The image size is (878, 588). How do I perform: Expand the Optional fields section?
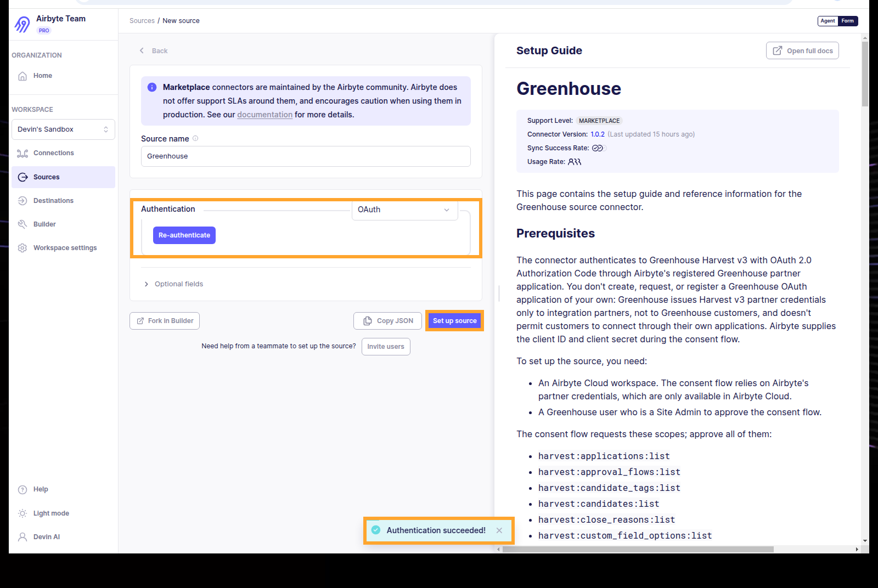pyautogui.click(x=173, y=284)
